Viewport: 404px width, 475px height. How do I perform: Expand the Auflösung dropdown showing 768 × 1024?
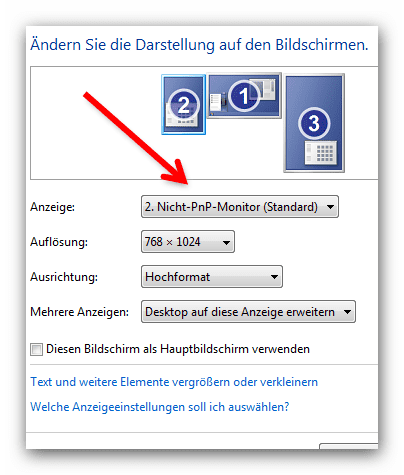coord(188,242)
